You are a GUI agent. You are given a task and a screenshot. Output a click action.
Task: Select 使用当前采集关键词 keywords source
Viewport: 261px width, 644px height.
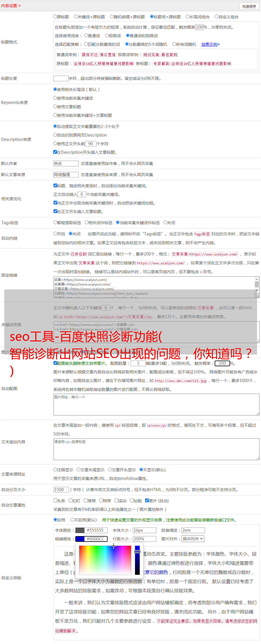click(55, 98)
